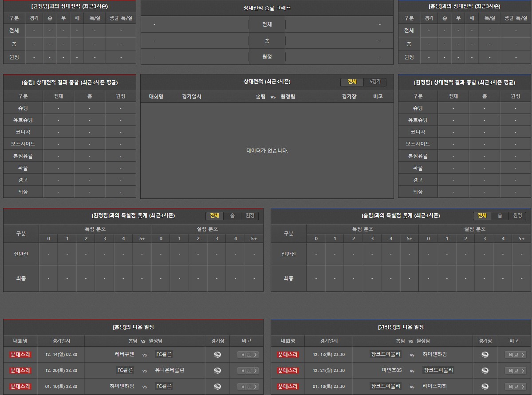The width and height of the screenshot is (532, 395).
Task: Click stadium icon for FC퀼른 vs 유니온베를린
Action: pyautogui.click(x=217, y=371)
